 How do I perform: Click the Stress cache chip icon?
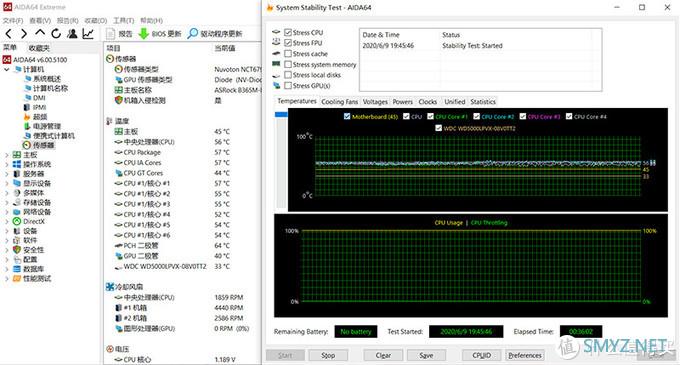(276, 53)
